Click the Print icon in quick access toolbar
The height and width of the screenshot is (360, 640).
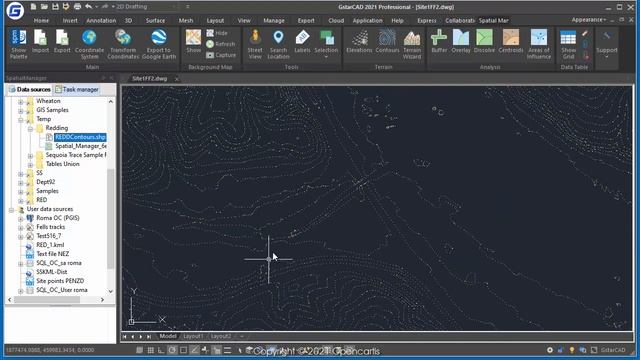[77, 7]
